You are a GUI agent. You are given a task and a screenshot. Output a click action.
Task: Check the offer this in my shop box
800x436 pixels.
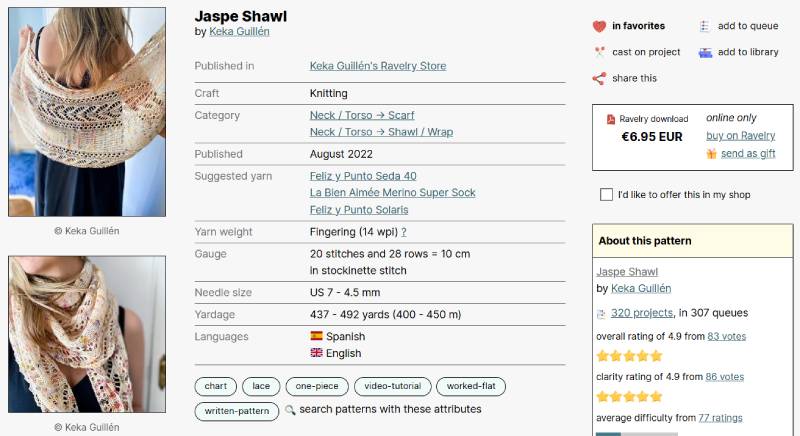coord(606,194)
